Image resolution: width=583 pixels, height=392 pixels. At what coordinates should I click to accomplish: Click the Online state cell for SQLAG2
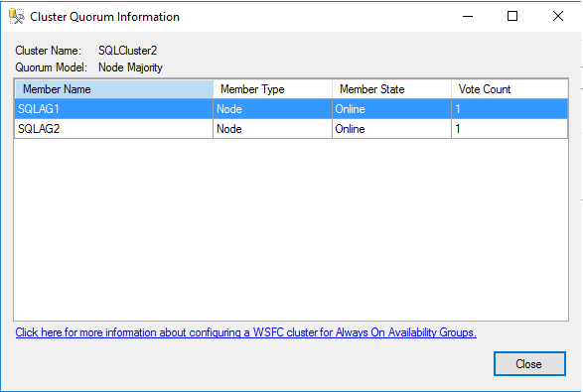tap(391, 129)
